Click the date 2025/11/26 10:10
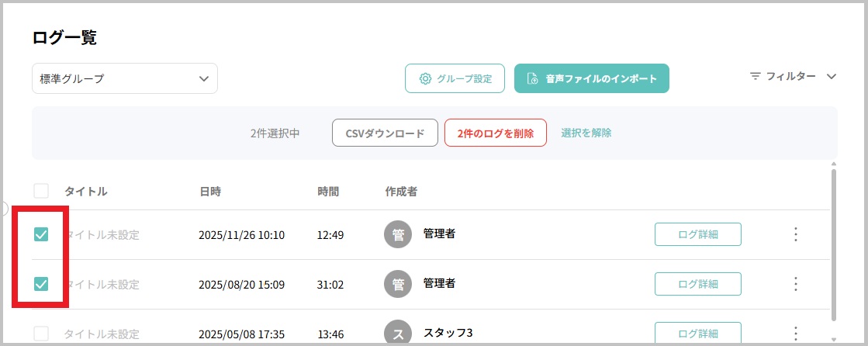The image size is (868, 346). [x=241, y=235]
